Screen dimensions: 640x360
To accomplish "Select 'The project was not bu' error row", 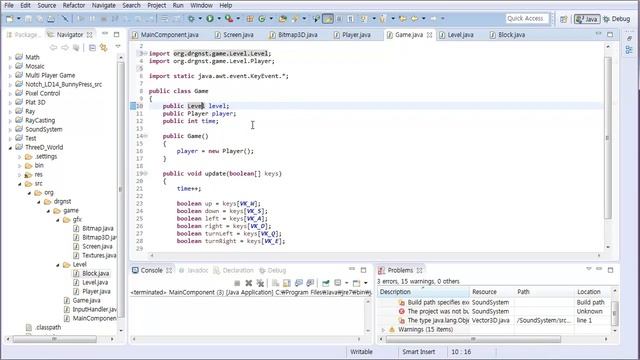I will point(438,311).
